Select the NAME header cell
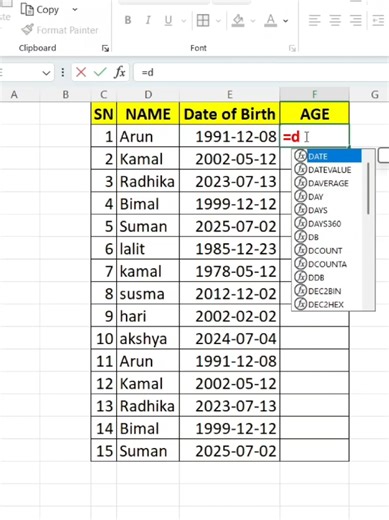Screen dimensions: 389x520 pyautogui.click(x=148, y=114)
